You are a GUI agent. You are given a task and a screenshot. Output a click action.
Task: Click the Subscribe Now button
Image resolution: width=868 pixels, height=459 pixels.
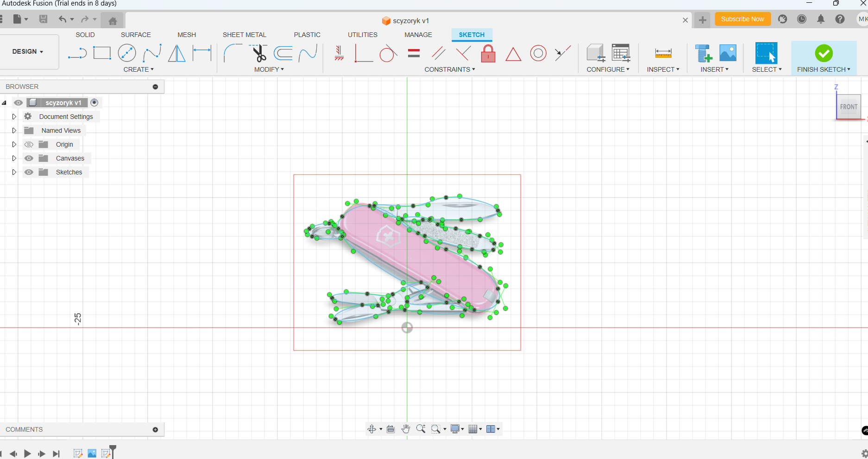point(742,19)
